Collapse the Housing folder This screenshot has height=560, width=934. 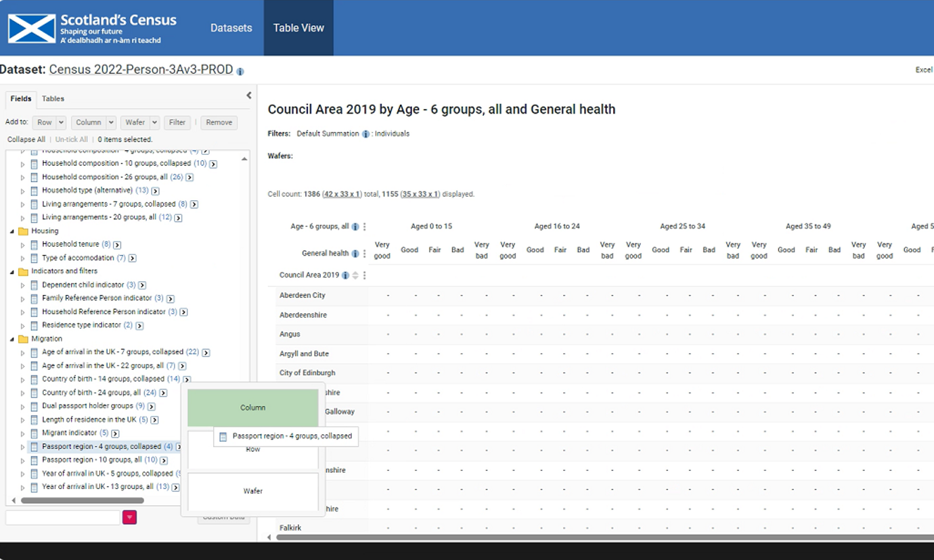(12, 231)
